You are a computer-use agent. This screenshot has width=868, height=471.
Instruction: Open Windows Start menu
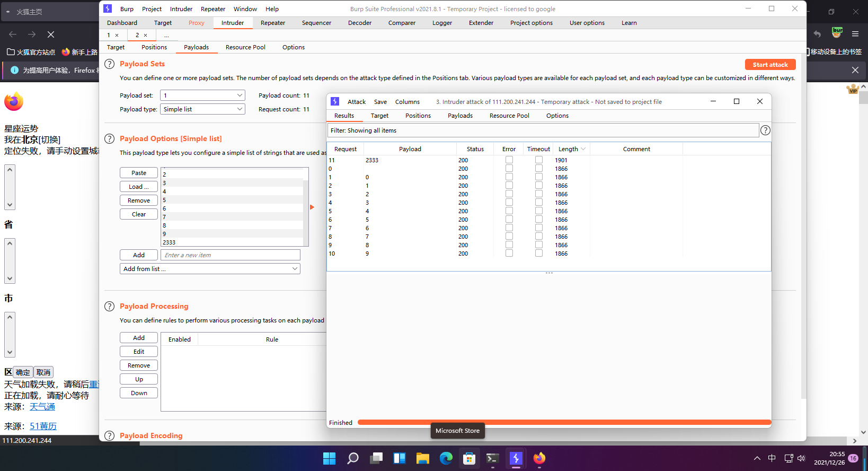click(x=329, y=458)
